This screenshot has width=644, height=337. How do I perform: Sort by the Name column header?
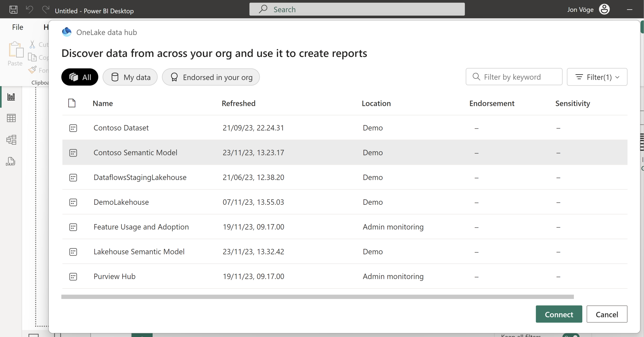pos(103,103)
